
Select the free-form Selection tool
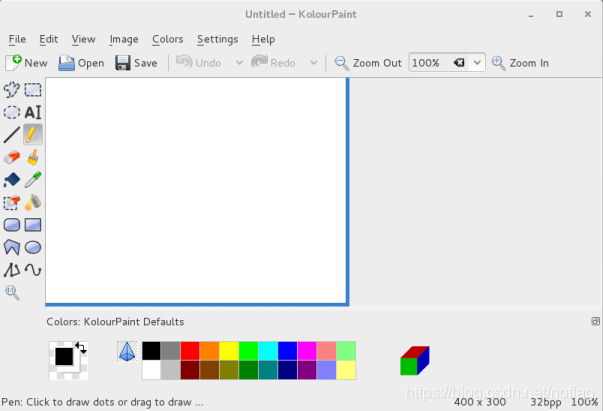click(12, 90)
